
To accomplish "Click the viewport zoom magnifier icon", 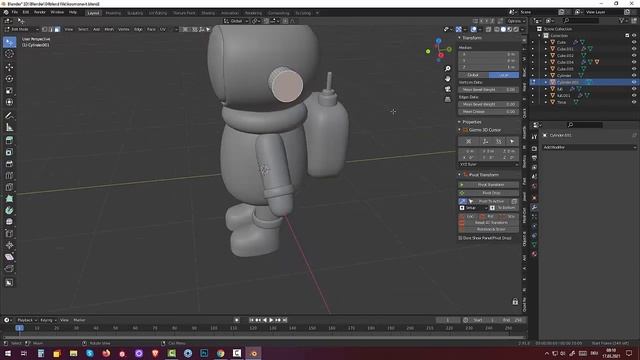I will [448, 69].
